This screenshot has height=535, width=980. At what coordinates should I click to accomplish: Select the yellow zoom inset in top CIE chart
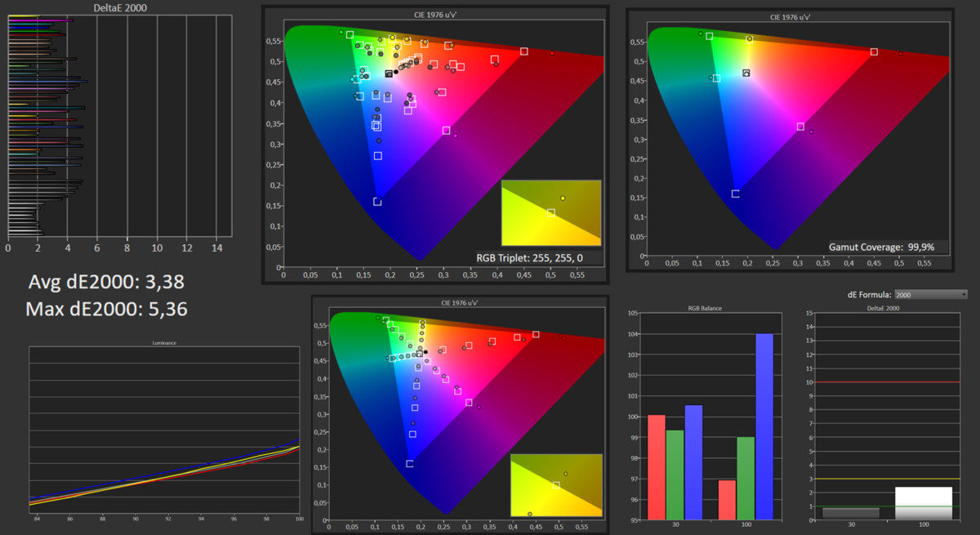[x=551, y=212]
